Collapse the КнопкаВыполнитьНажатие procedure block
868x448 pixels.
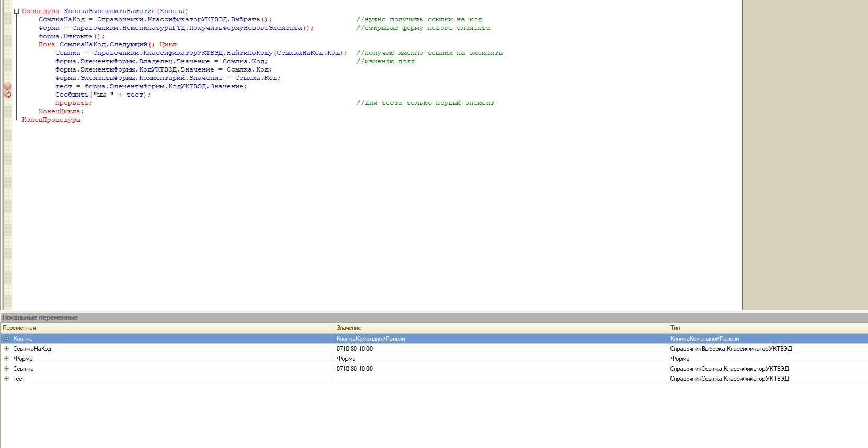16,11
